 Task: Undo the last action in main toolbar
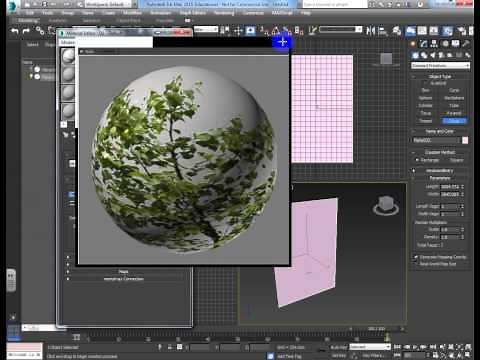coord(14,31)
